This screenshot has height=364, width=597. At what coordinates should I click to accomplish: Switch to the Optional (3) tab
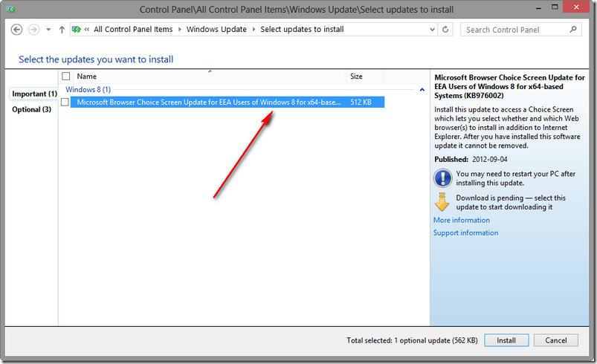tap(31, 110)
